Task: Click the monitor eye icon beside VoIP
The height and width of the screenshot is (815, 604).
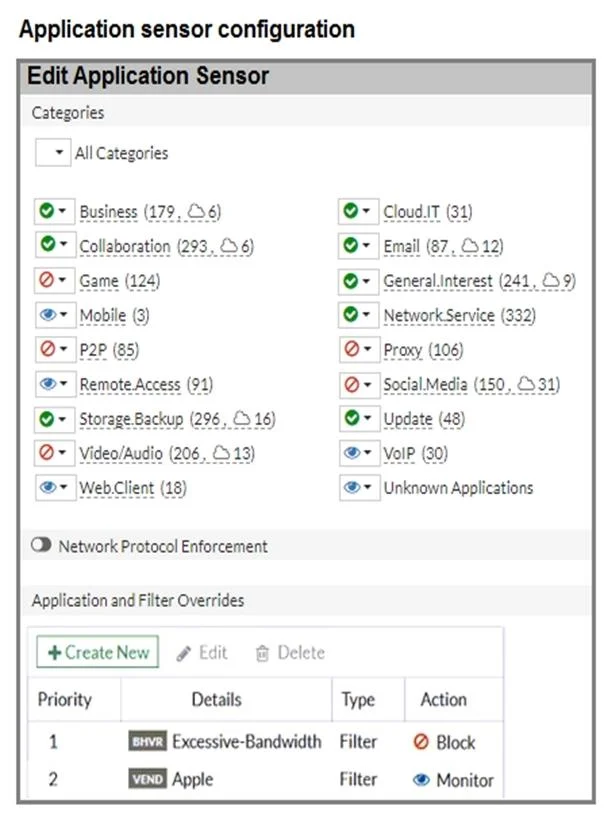Action: pos(352,453)
